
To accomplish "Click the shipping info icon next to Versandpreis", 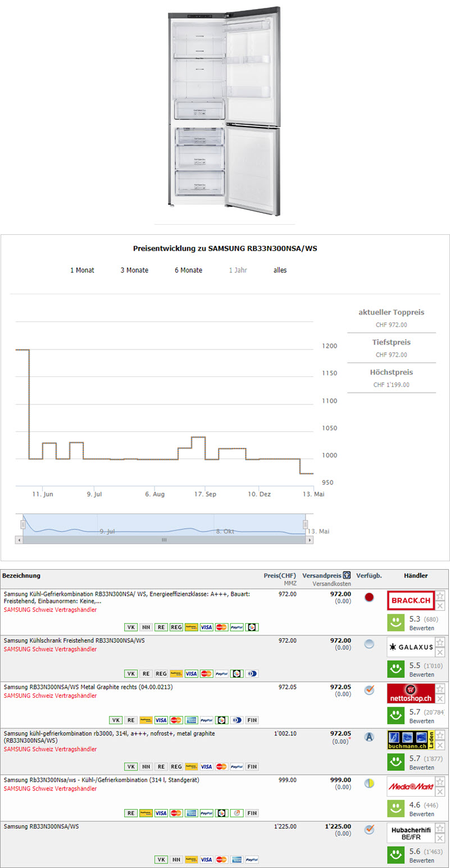I will 347,576.
